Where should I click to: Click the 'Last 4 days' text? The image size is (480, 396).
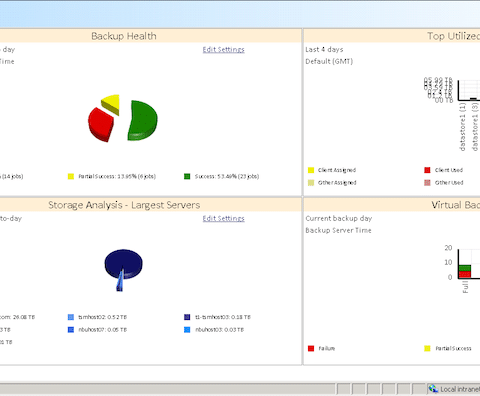324,49
